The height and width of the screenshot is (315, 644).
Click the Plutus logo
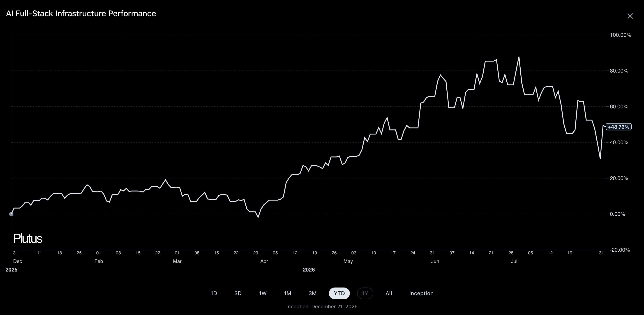tap(28, 239)
